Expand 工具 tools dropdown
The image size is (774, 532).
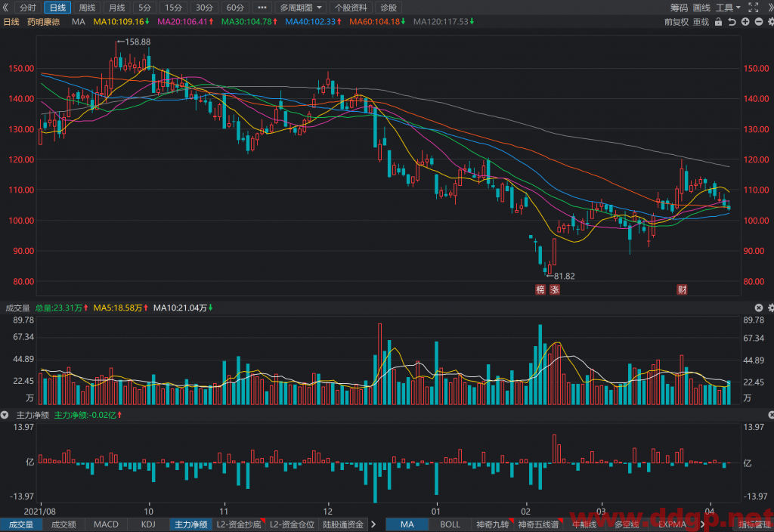(x=728, y=8)
